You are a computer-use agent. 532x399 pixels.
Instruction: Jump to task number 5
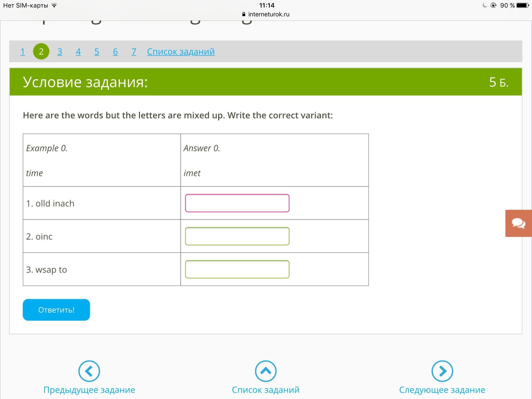click(x=97, y=52)
